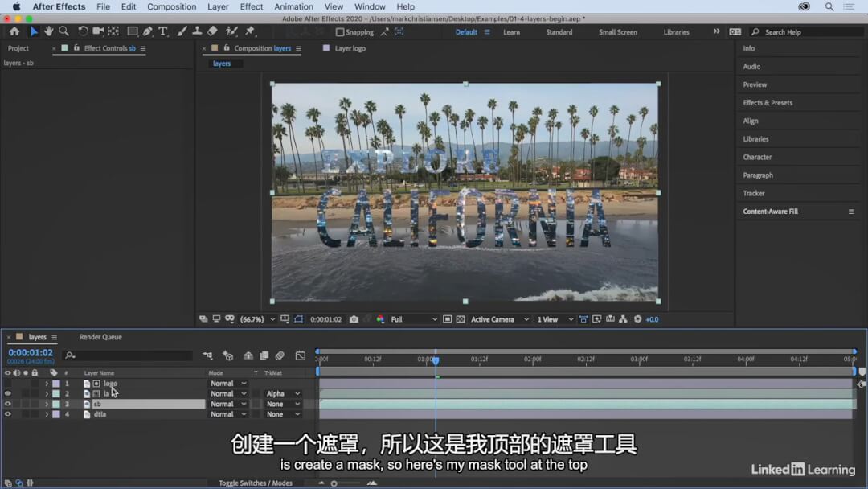Open the Effect menu
This screenshot has height=489, width=868.
[x=252, y=6]
